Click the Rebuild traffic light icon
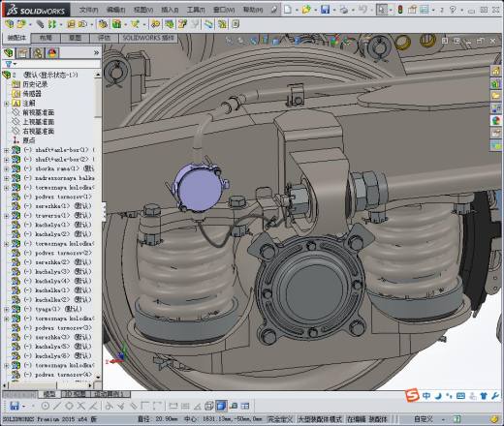 [x=400, y=10]
